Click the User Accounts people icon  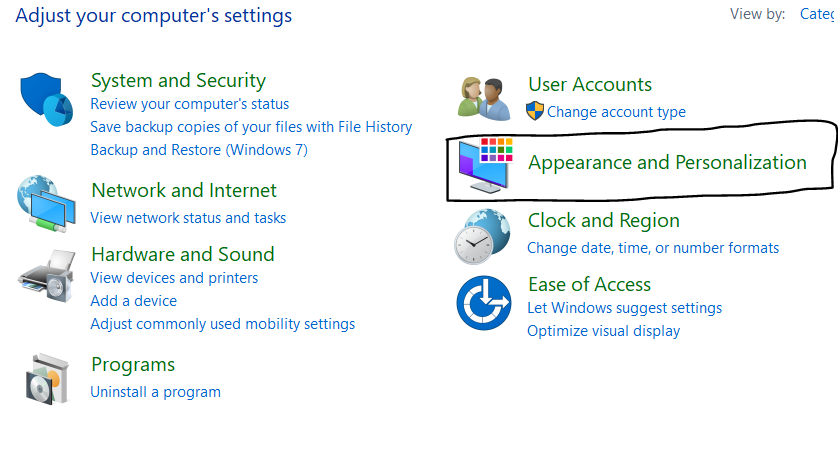(484, 97)
